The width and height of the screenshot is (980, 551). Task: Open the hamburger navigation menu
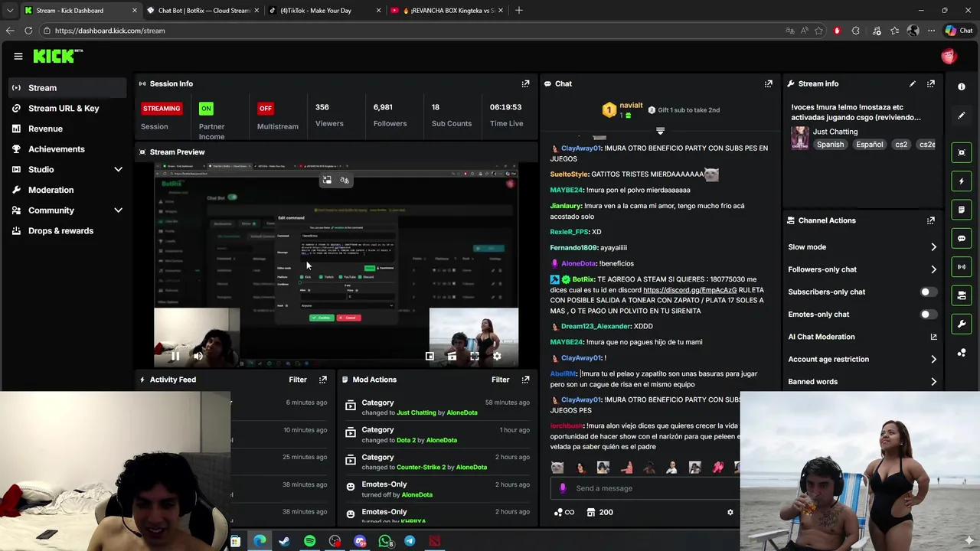click(18, 56)
